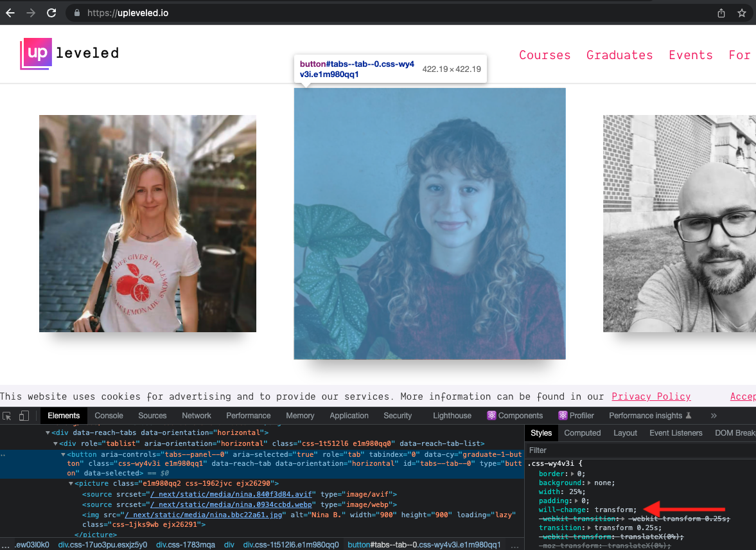View site security via the padlock icon
Image resolution: width=756 pixels, height=550 pixels.
76,12
